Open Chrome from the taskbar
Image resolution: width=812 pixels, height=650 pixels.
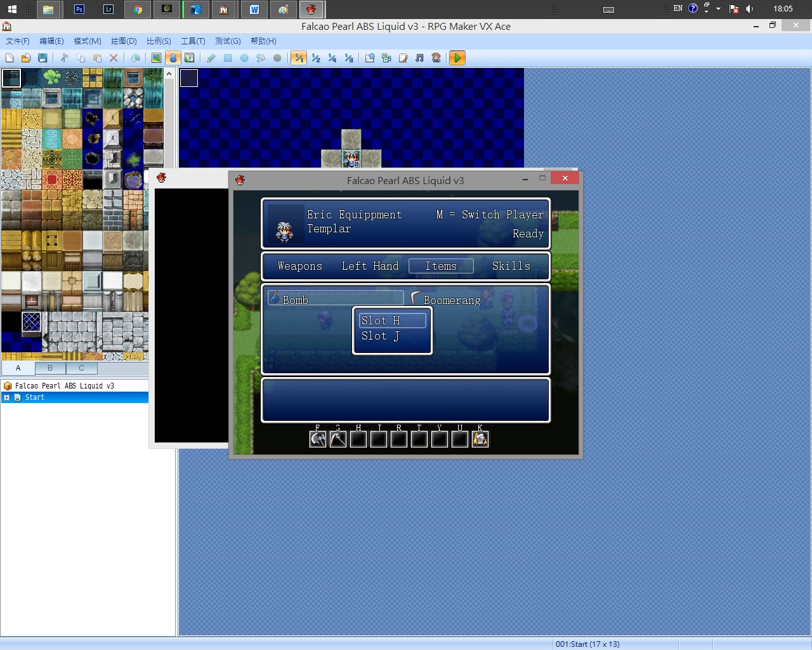138,9
